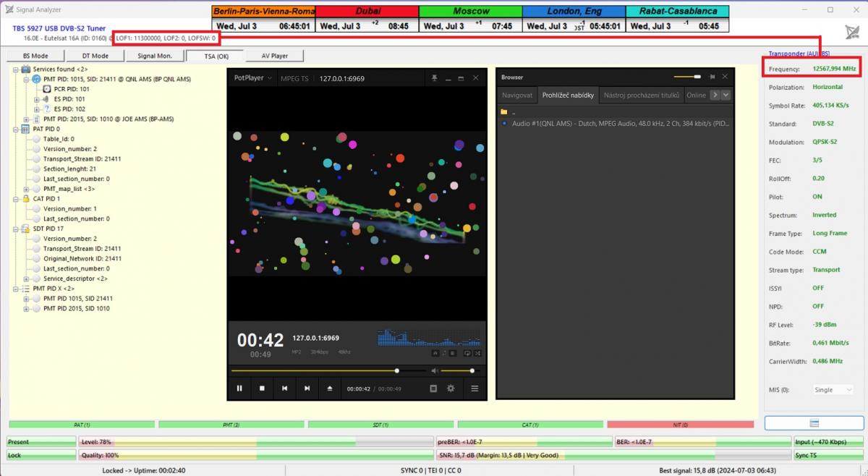Viewport: 868px width, 476px height.
Task: Open PotPlayer settings gear icon
Action: 451,388
